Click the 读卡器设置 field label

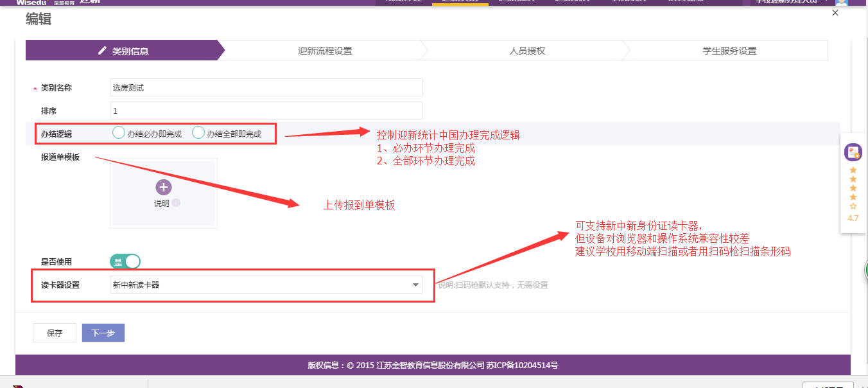[x=60, y=285]
